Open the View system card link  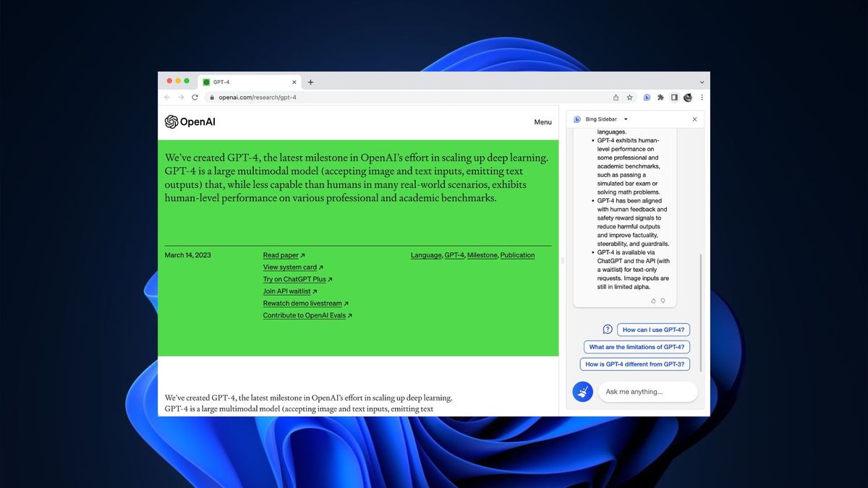tap(293, 267)
